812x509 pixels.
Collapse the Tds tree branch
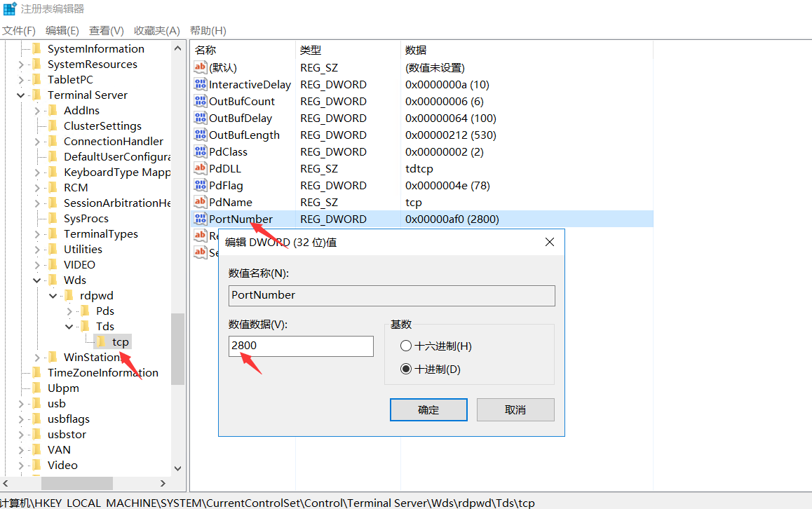pos(69,326)
